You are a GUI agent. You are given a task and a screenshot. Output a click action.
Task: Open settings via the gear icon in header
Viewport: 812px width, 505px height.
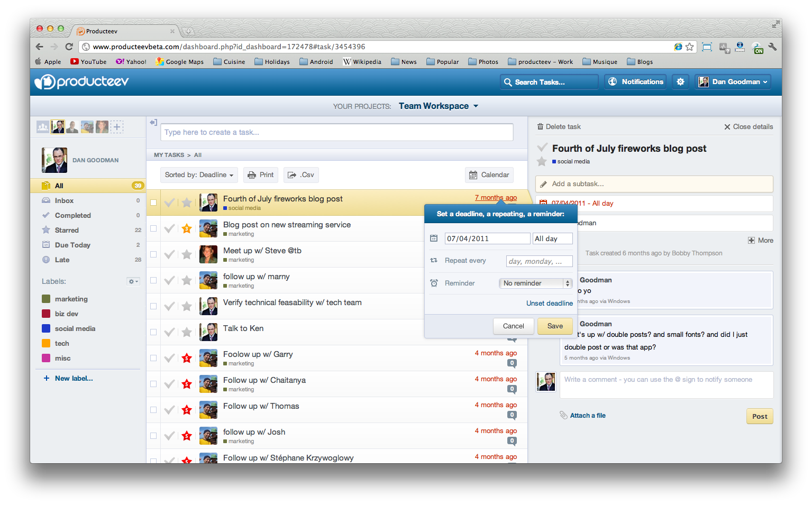coord(680,82)
